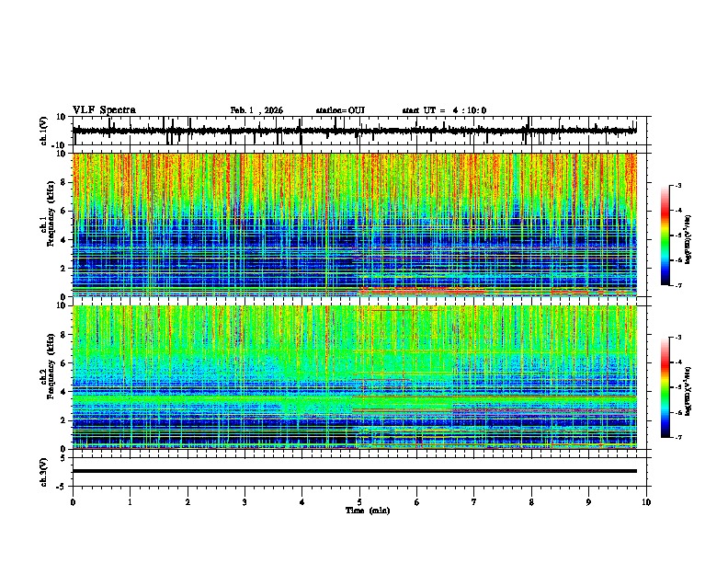Click the "-3" label atop ch.2 color bar
The height and width of the screenshot is (563, 728).
click(x=677, y=338)
